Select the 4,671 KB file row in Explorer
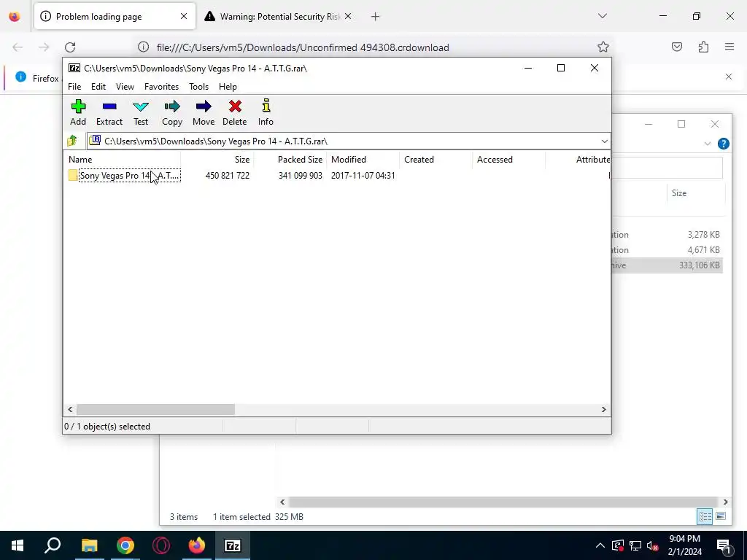Screen dimensions: 747x560 tap(667, 250)
